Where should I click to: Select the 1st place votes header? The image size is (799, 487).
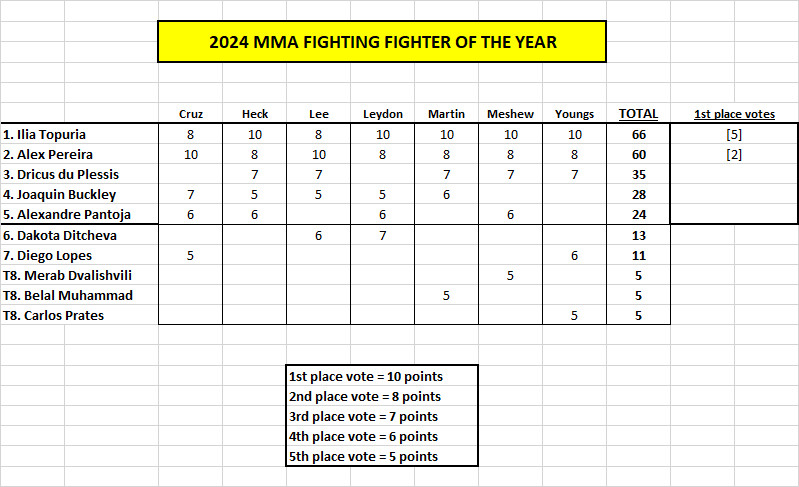pos(734,114)
